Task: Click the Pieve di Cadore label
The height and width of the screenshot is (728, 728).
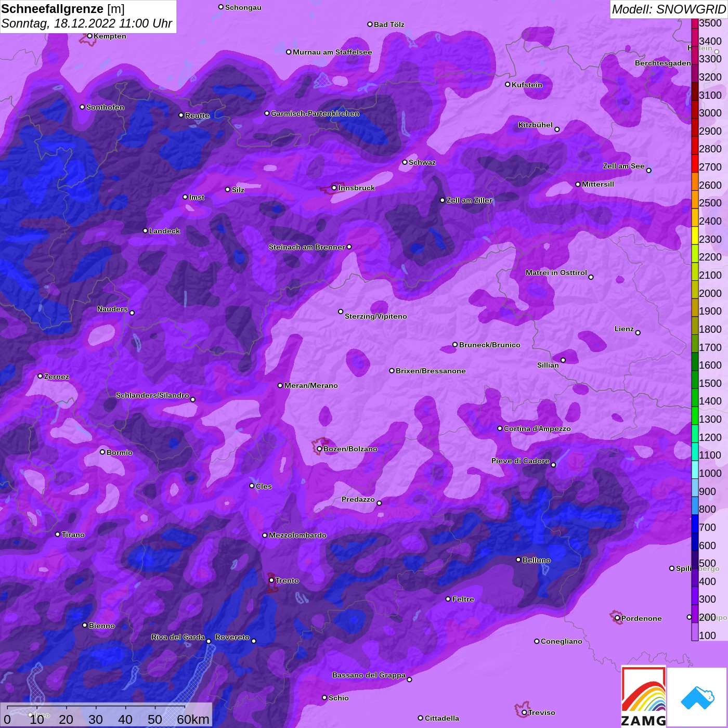Action: [x=521, y=461]
